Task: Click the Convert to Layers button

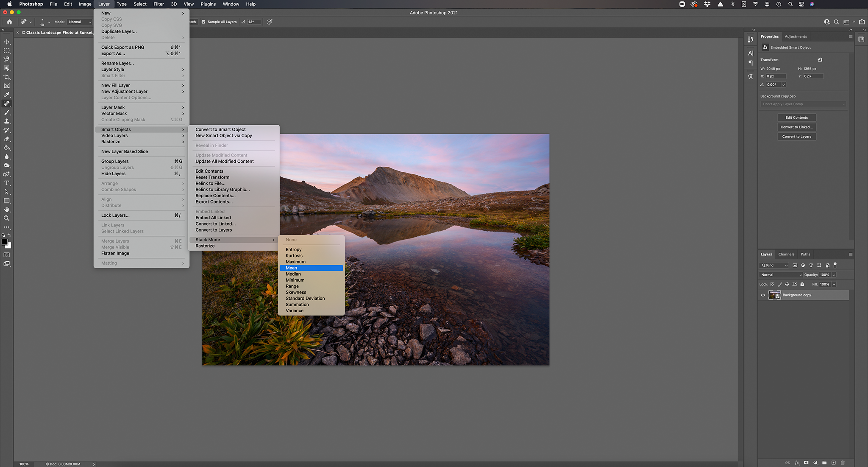Action: tap(796, 137)
